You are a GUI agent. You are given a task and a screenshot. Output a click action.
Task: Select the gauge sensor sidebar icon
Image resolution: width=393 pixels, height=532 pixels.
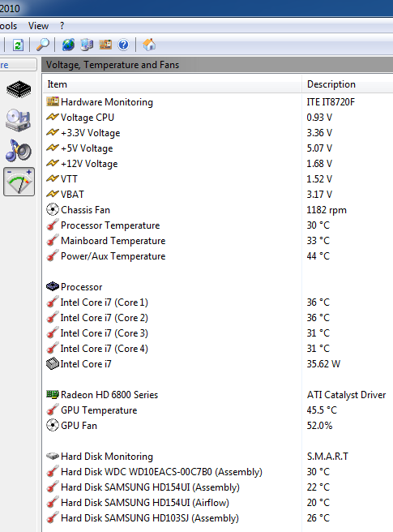tap(19, 182)
